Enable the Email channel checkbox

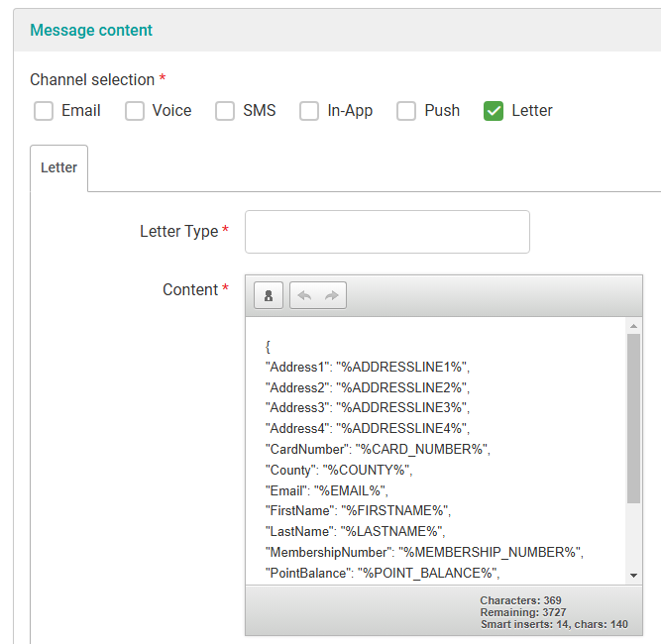(44, 111)
